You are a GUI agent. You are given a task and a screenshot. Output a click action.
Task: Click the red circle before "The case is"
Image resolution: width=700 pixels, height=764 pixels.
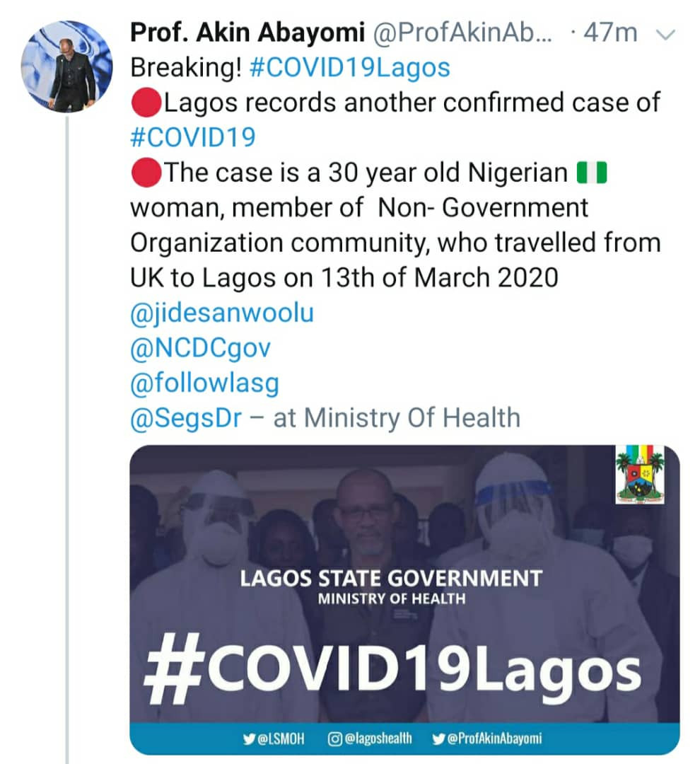point(145,173)
